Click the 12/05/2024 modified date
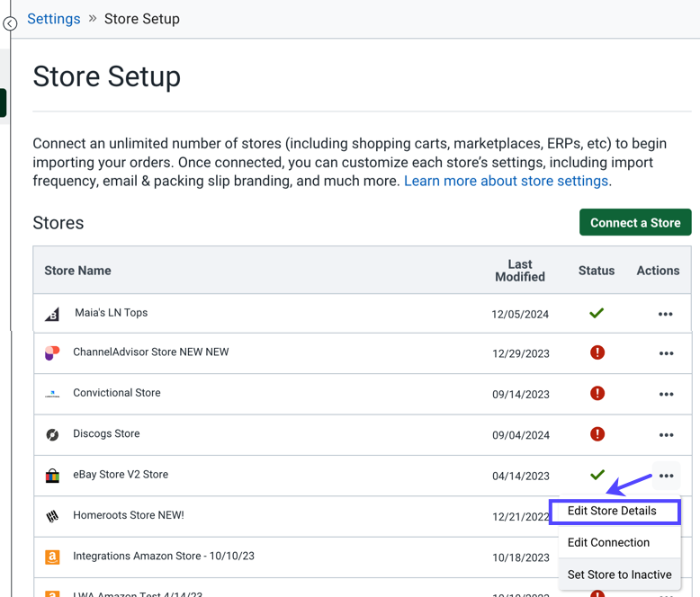 point(520,315)
